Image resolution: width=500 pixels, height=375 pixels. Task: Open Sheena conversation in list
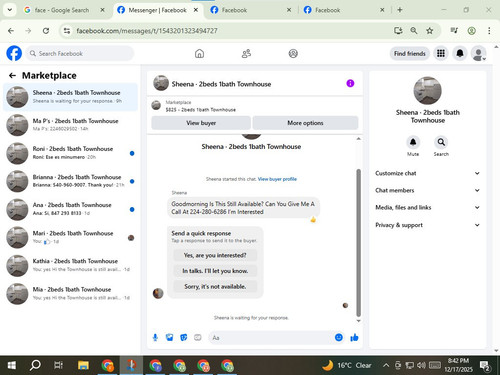70,97
